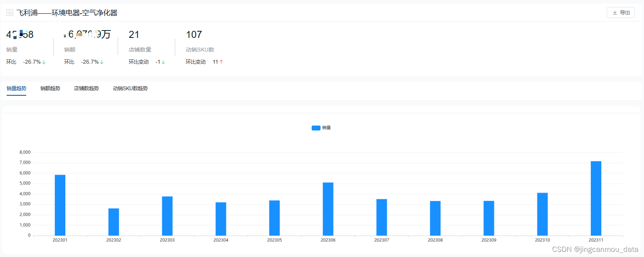Screen dimensions: 644x257
Task: Click the red up arrow beside 11
Action: pos(221,62)
